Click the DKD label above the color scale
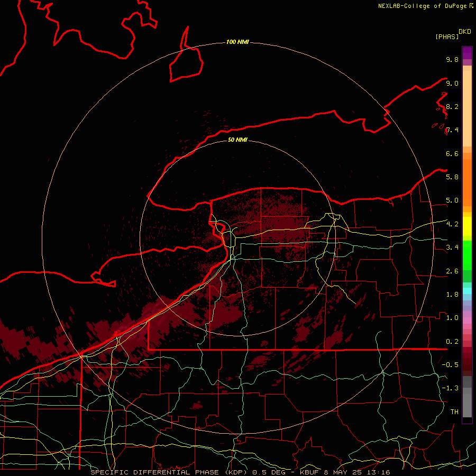The image size is (476, 476). (x=465, y=32)
